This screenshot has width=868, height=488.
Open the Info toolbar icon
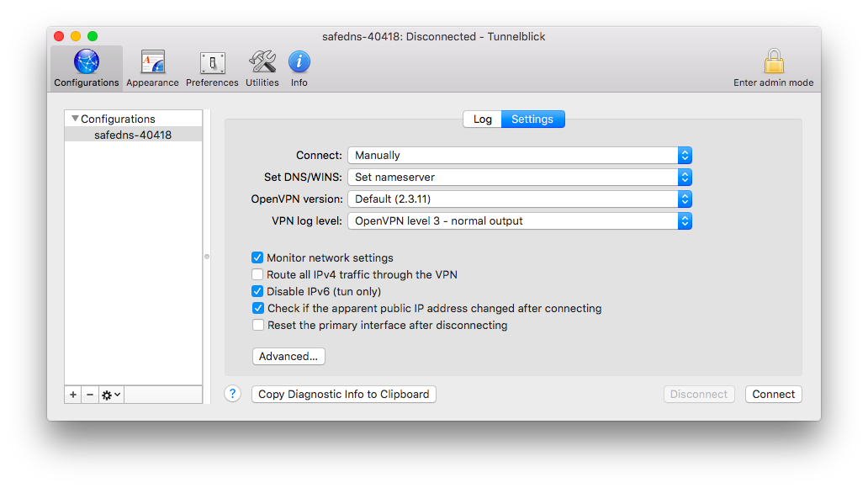299,62
